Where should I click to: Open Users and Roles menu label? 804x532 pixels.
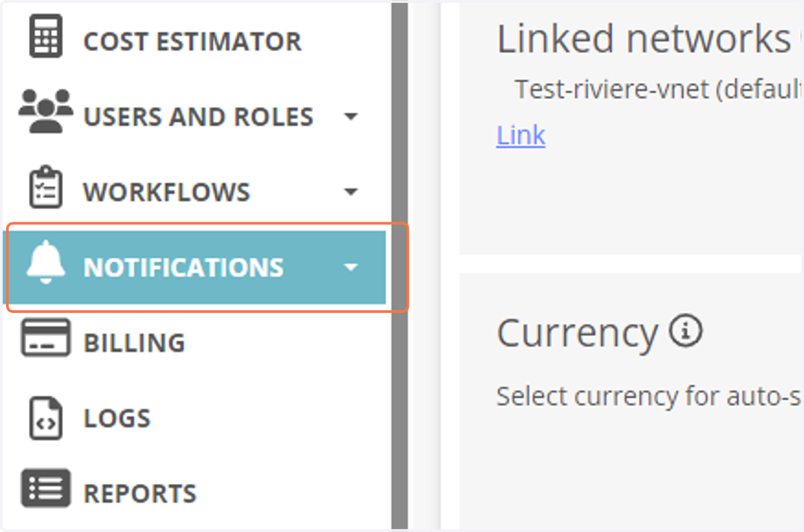198,117
